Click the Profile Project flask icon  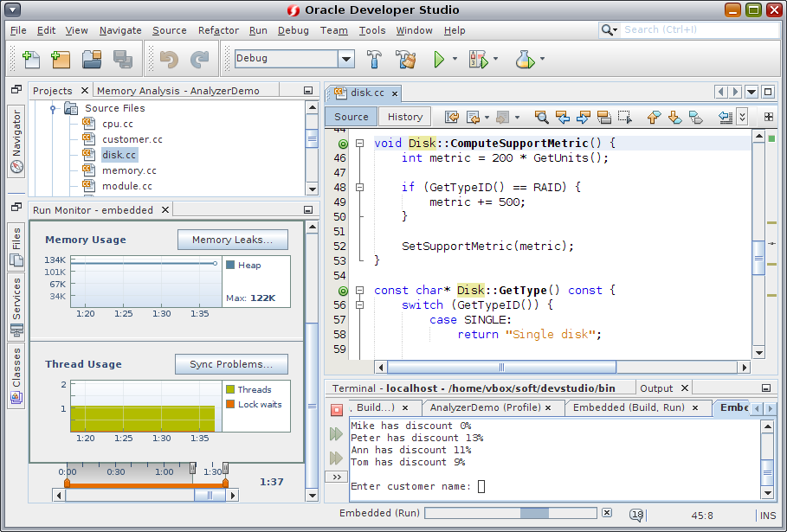524,59
